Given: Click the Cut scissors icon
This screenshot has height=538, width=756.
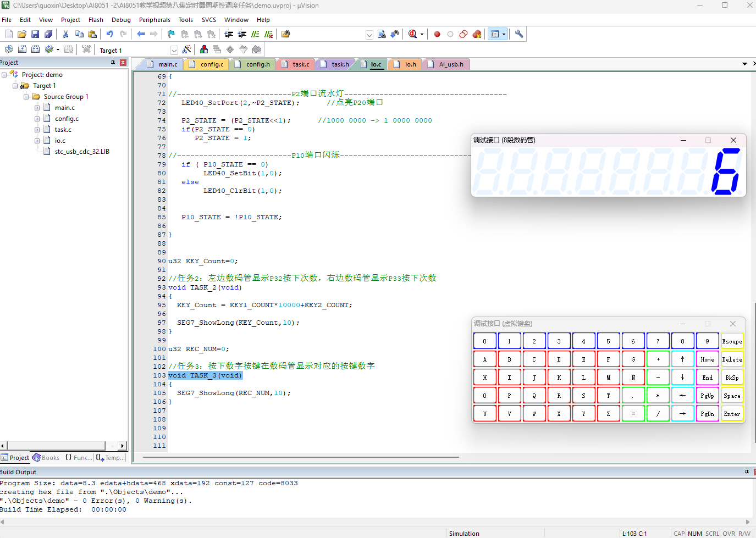Looking at the screenshot, I should pos(65,34).
